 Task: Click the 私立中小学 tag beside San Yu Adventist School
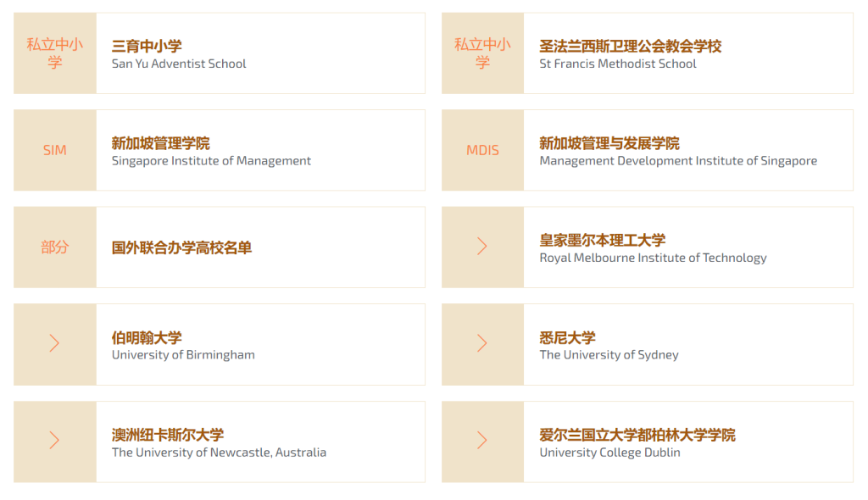55,53
